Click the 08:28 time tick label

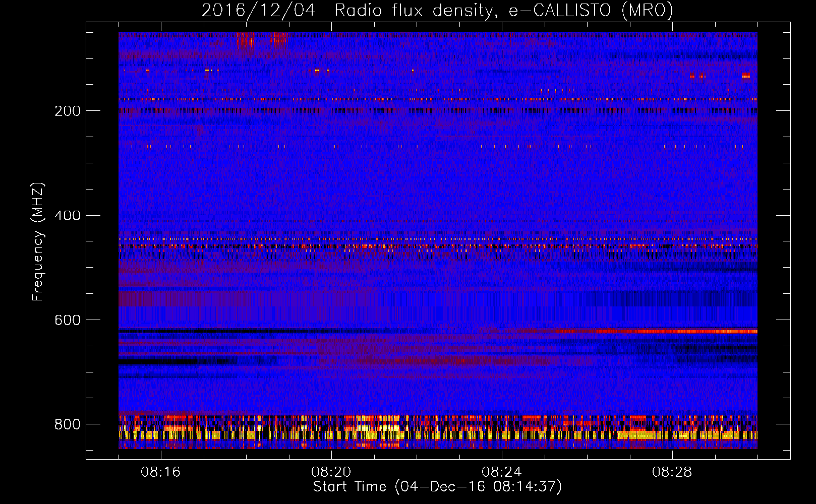pyautogui.click(x=672, y=472)
